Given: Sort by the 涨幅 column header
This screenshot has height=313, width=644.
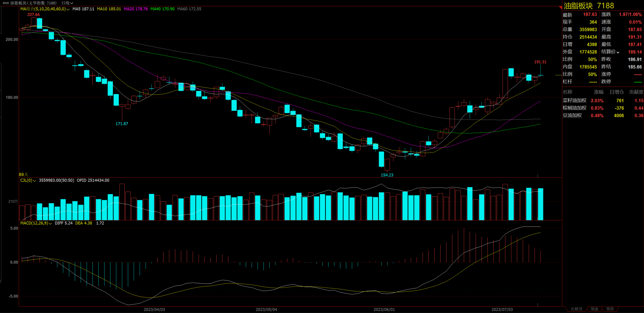Looking at the screenshot, I should [x=598, y=92].
